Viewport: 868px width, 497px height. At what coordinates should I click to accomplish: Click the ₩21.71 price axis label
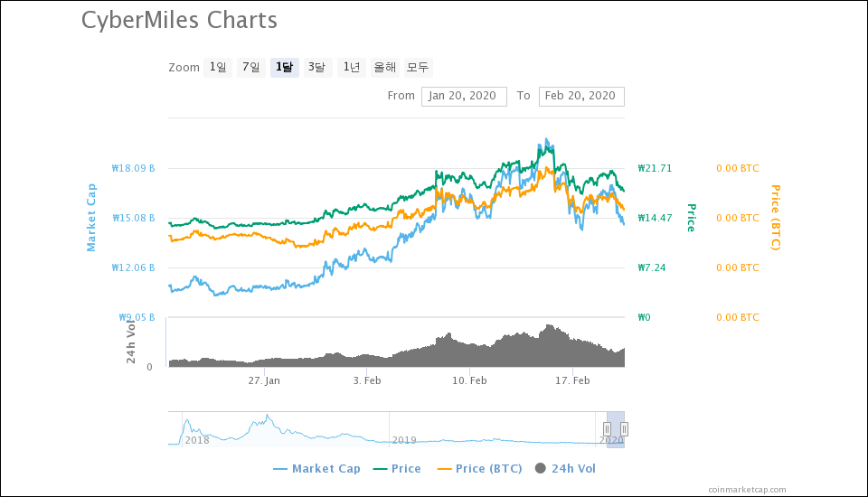point(655,168)
